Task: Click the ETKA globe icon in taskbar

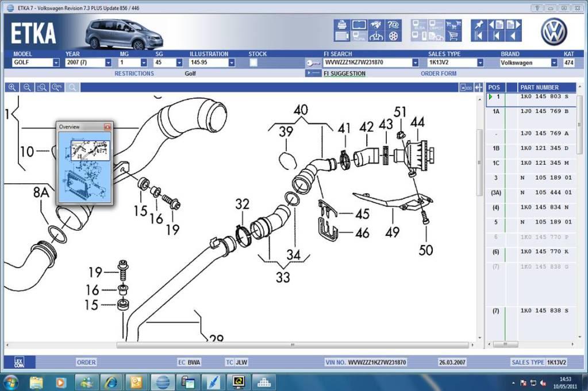Action: [x=162, y=382]
